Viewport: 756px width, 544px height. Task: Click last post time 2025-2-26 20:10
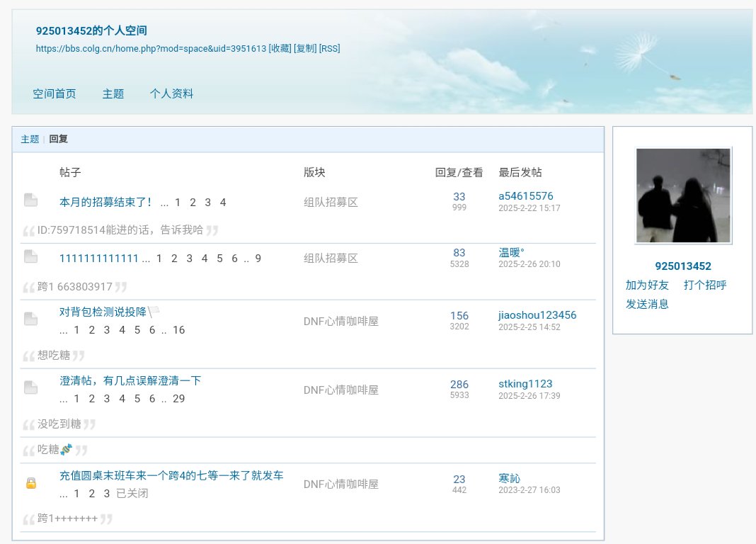529,263
